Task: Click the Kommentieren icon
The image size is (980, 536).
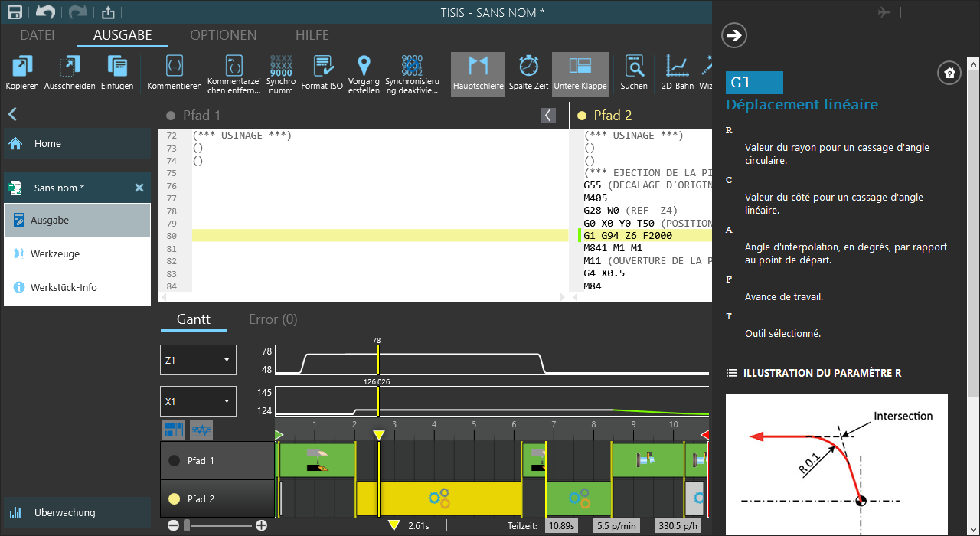Action: (174, 67)
